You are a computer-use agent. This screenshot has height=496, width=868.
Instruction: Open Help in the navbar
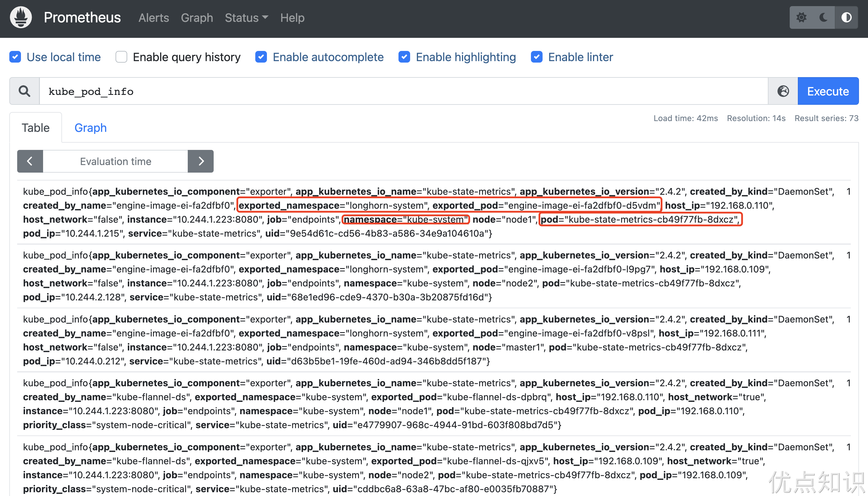[292, 18]
